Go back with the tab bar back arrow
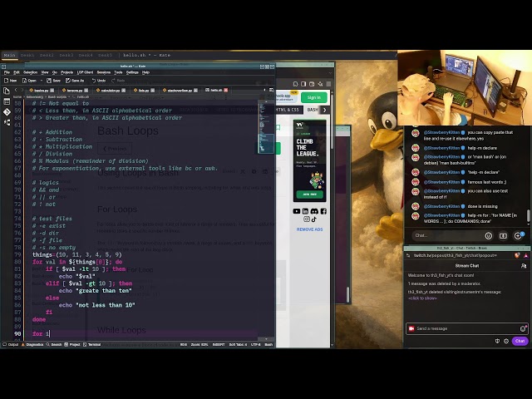532x399 pixels. click(x=16, y=90)
